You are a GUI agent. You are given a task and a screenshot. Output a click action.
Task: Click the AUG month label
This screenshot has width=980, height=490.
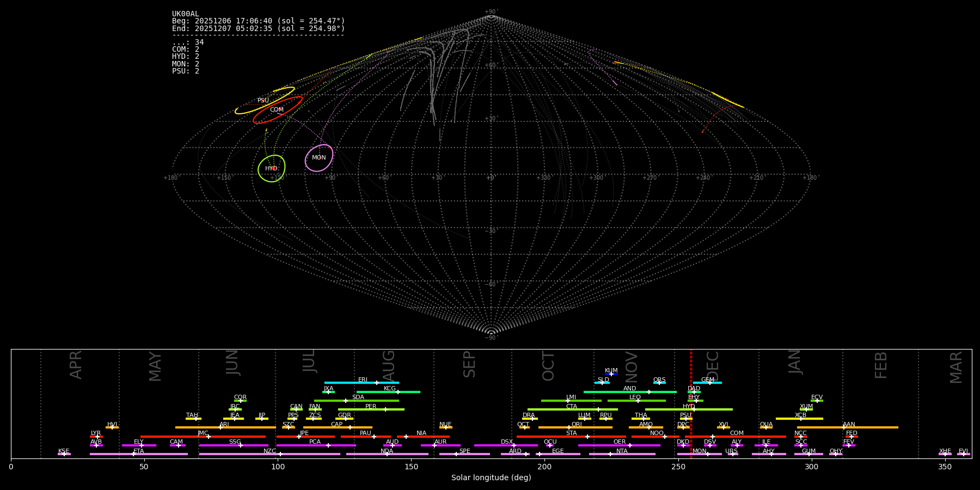389,366
